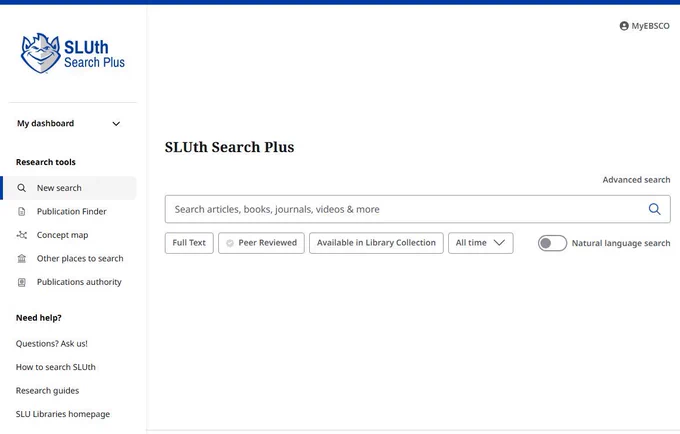Viewport: 680px width, 434px height.
Task: Expand the My dashboard chevron
Action: coord(116,124)
